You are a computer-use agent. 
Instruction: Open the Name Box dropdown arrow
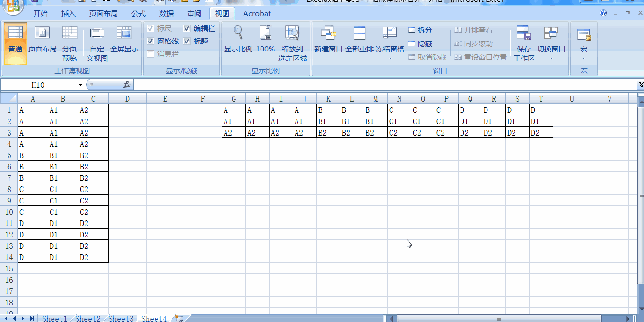[x=81, y=85]
